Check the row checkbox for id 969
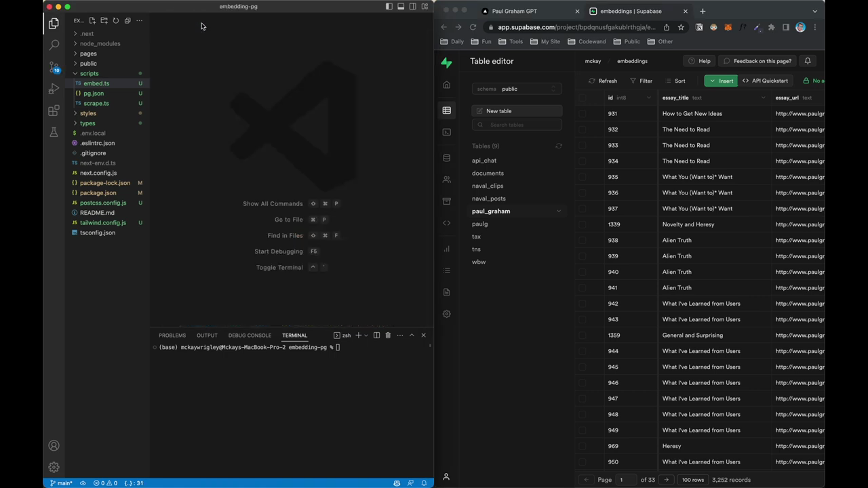 click(583, 446)
